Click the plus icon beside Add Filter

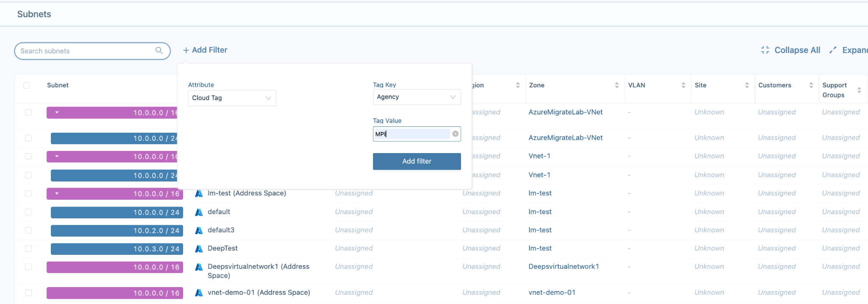pyautogui.click(x=186, y=50)
